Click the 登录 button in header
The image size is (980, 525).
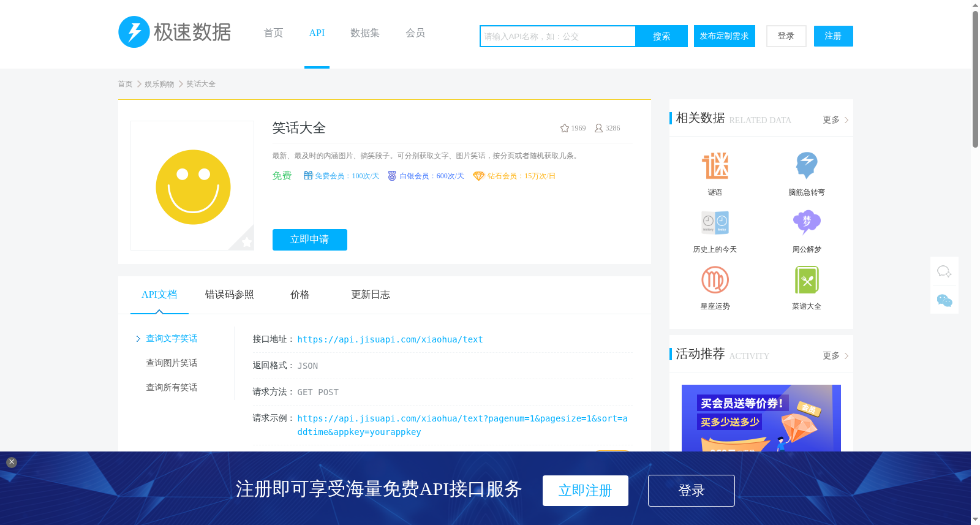tap(786, 36)
